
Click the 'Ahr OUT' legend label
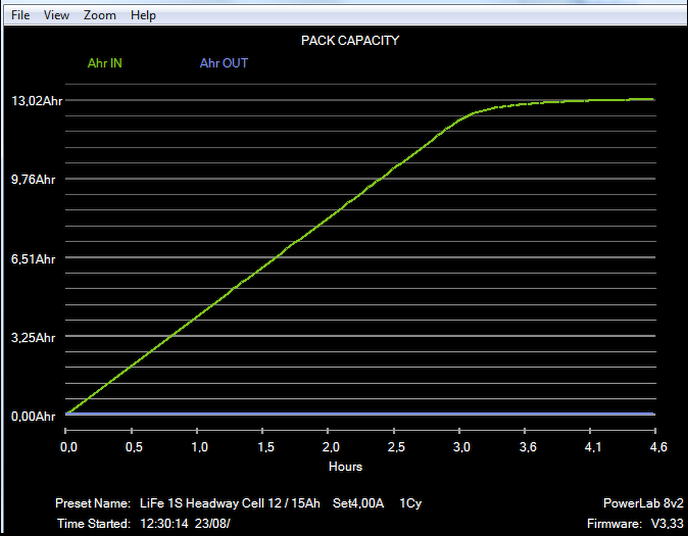(x=224, y=63)
